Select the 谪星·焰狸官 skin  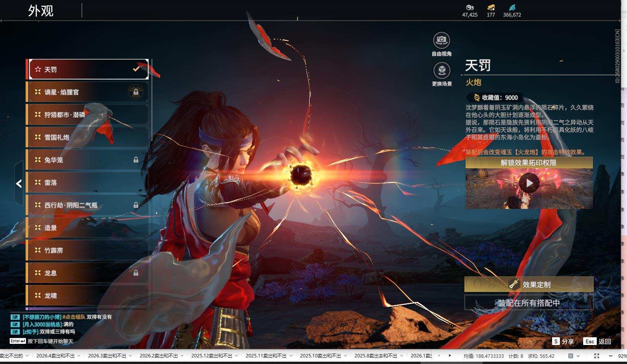[x=87, y=92]
